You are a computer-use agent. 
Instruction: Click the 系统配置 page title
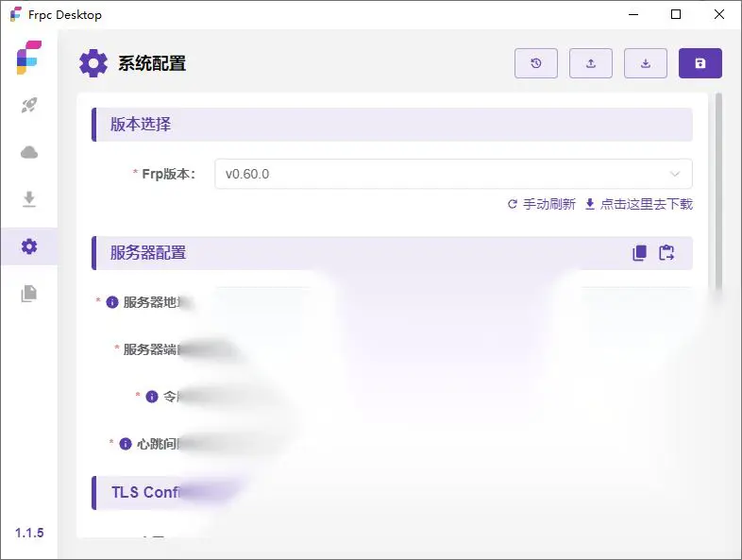coord(152,63)
